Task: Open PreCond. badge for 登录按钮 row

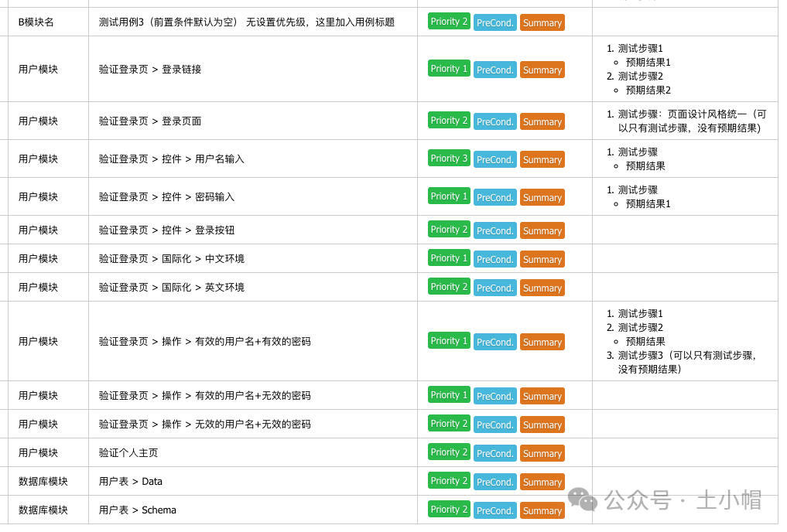Action: (x=495, y=230)
